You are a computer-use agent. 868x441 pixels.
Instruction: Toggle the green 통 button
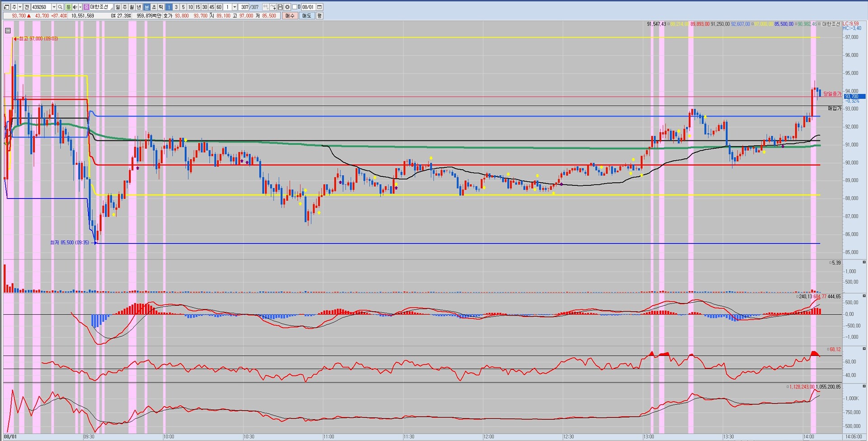68,7
